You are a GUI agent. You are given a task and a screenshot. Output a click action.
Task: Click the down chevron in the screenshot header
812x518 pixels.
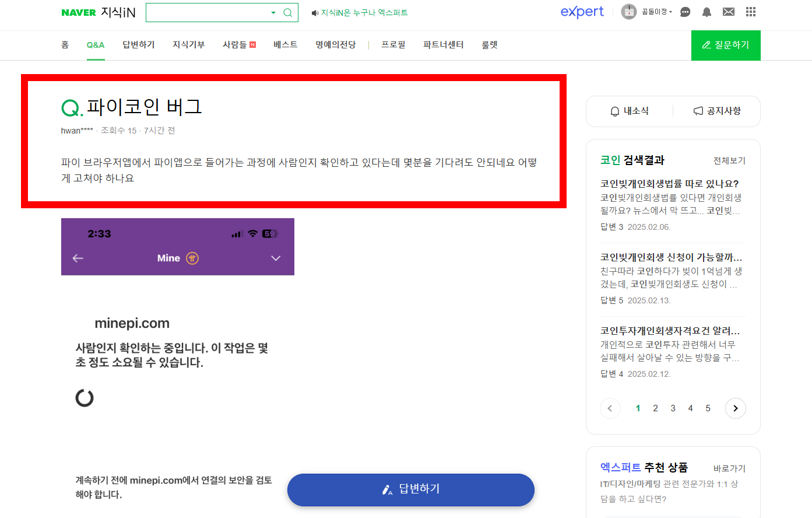coord(276,258)
